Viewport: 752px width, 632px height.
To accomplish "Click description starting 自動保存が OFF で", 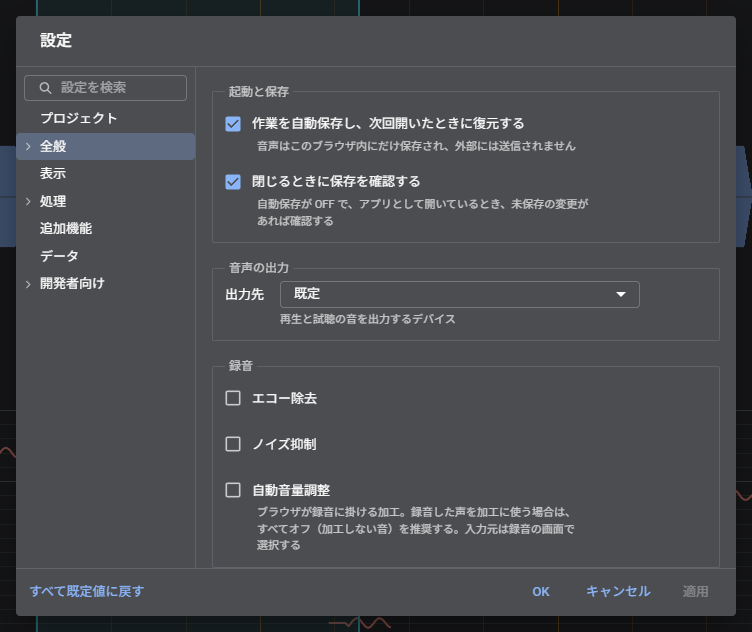I will coord(423,212).
